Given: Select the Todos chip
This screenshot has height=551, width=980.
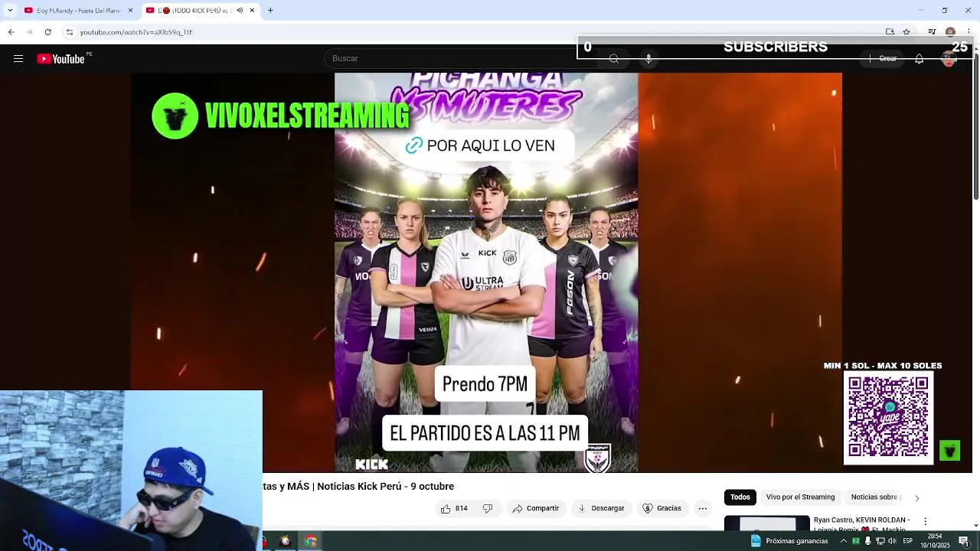Looking at the screenshot, I should pos(740,497).
